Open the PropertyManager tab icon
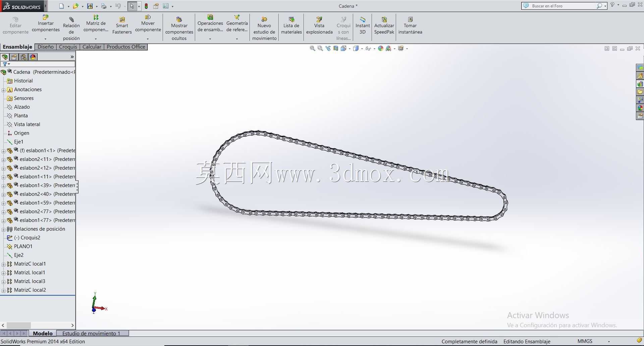This screenshot has height=346, width=644. tap(14, 57)
